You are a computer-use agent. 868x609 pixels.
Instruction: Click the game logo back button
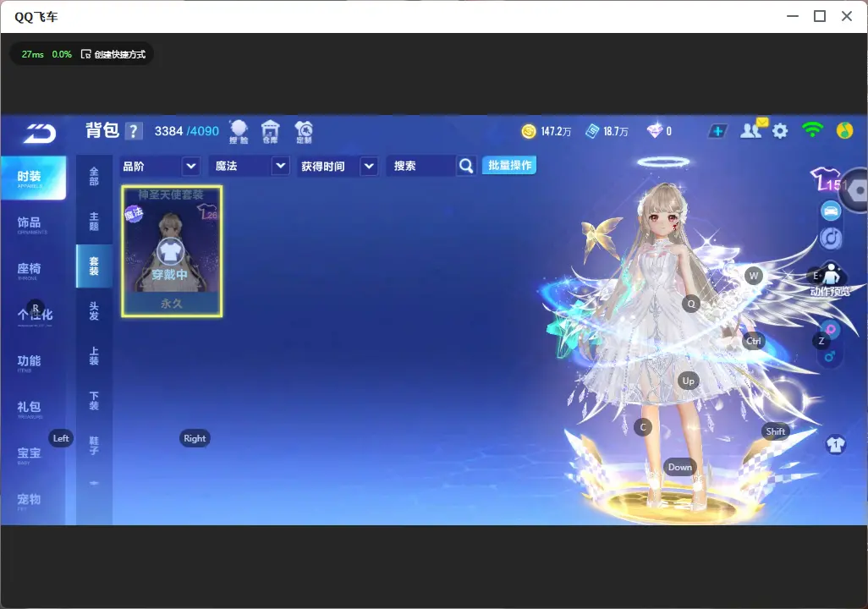39,133
